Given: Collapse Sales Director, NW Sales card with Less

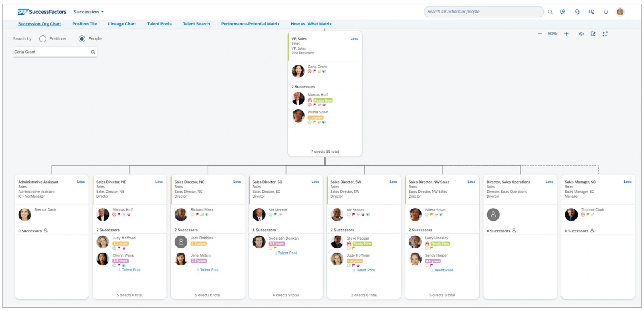Looking at the screenshot, I should coord(472,182).
